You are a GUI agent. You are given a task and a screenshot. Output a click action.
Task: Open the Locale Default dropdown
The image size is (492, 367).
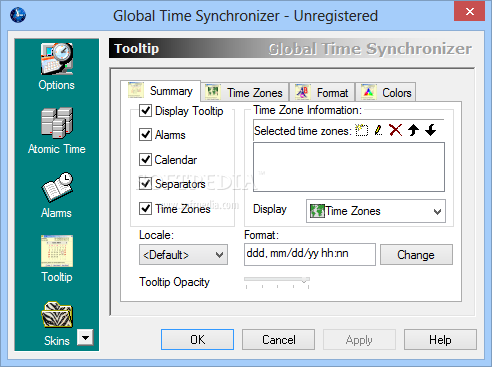pos(183,255)
